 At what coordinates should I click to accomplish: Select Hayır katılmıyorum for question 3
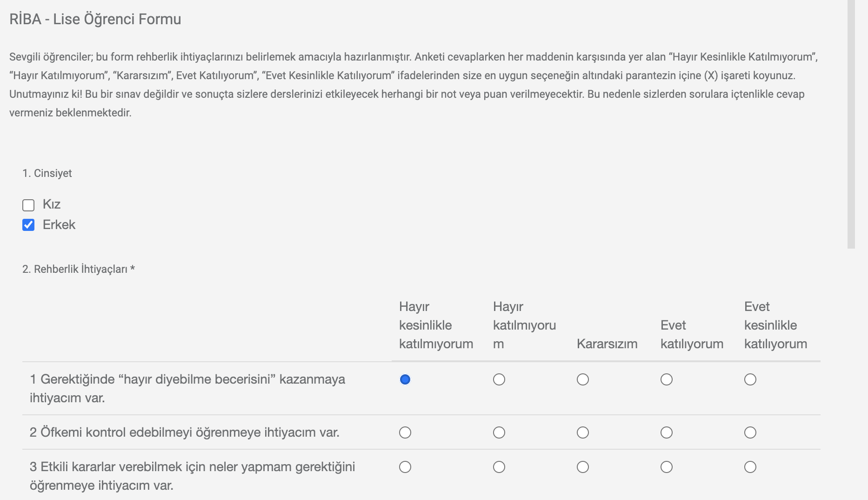tap(499, 466)
